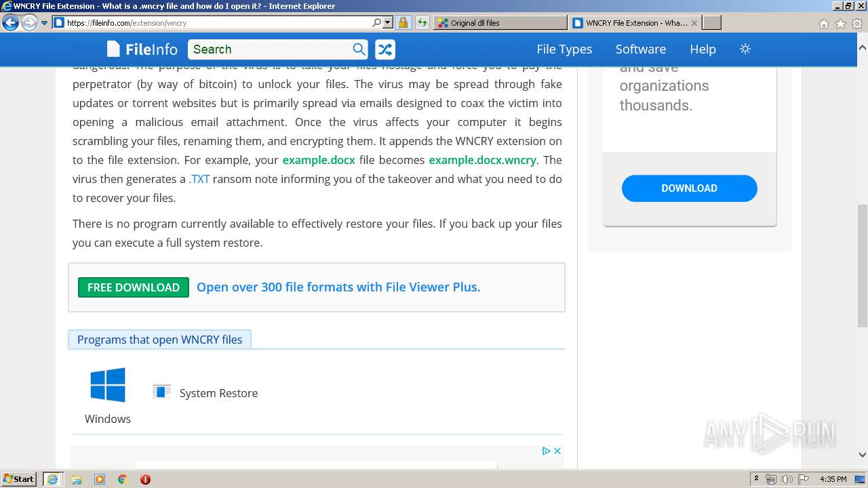Open Windows Explorer folder taskbar icon

coord(77,479)
